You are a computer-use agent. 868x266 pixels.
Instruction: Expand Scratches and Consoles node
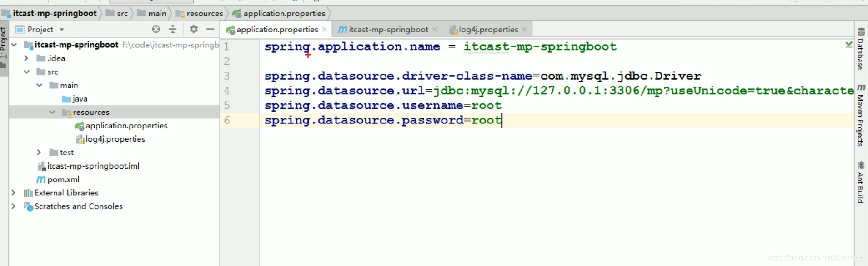tap(14, 206)
